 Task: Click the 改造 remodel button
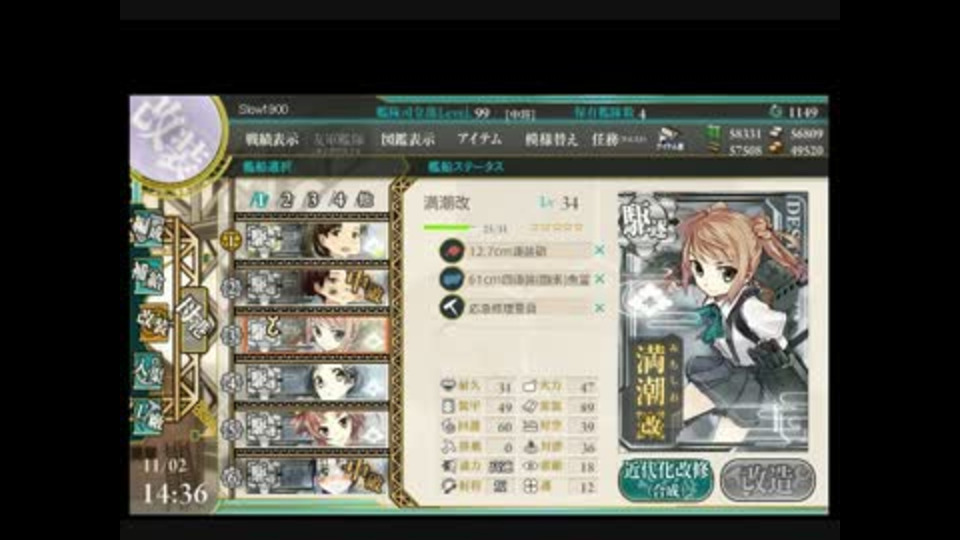(x=768, y=480)
